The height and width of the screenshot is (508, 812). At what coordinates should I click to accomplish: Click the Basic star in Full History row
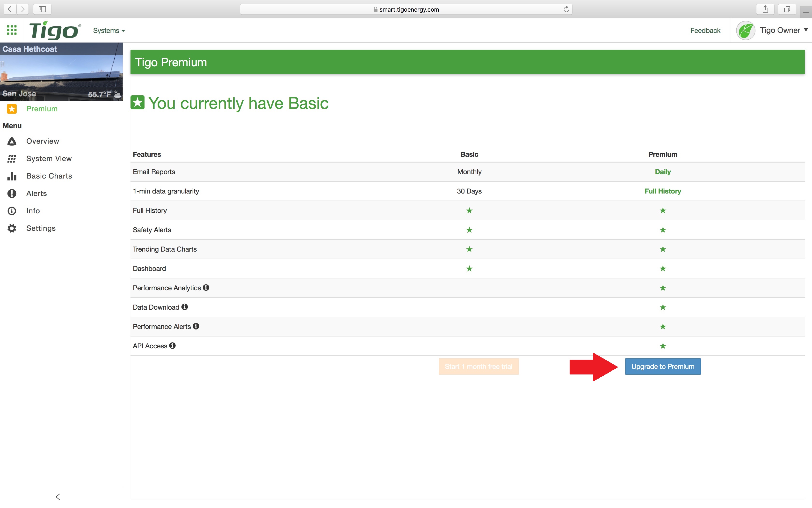[469, 211]
